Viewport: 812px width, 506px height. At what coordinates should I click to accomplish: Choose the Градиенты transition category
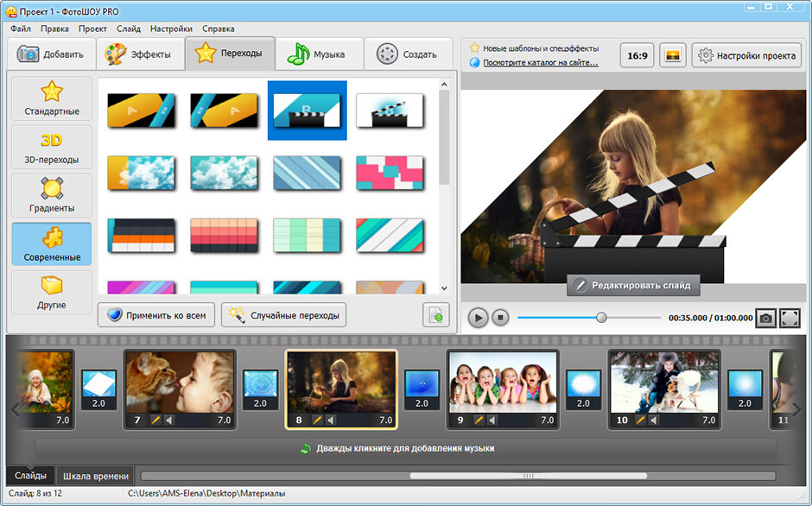[x=52, y=196]
